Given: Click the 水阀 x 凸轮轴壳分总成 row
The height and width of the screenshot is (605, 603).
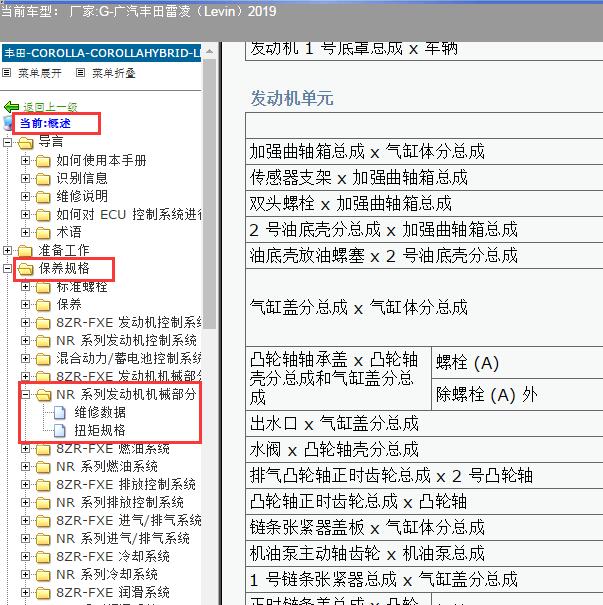Looking at the screenshot, I should 424,450.
